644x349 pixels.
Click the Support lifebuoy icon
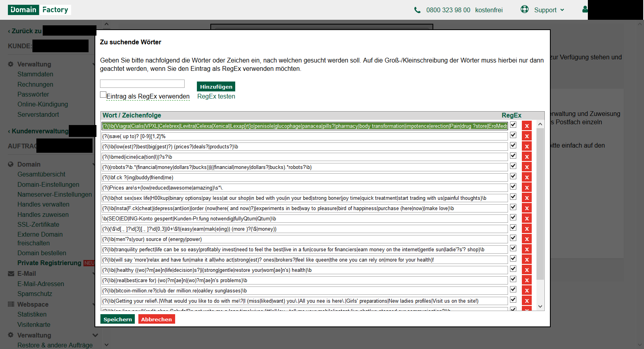point(525,9)
